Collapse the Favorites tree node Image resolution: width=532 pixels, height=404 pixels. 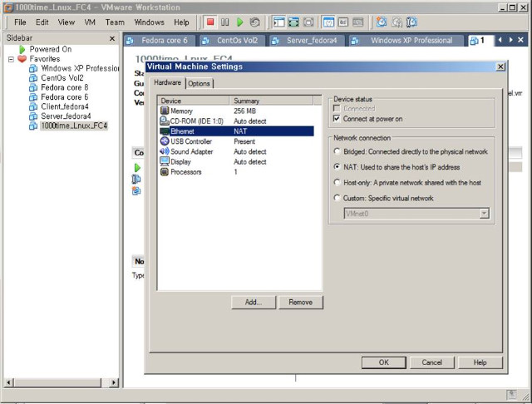click(11, 59)
